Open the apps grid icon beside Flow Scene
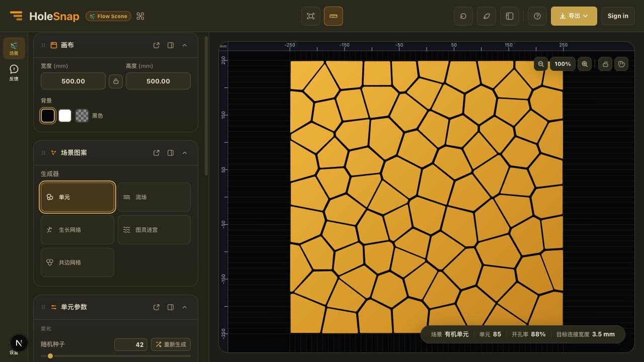The image size is (644, 362). pyautogui.click(x=140, y=16)
